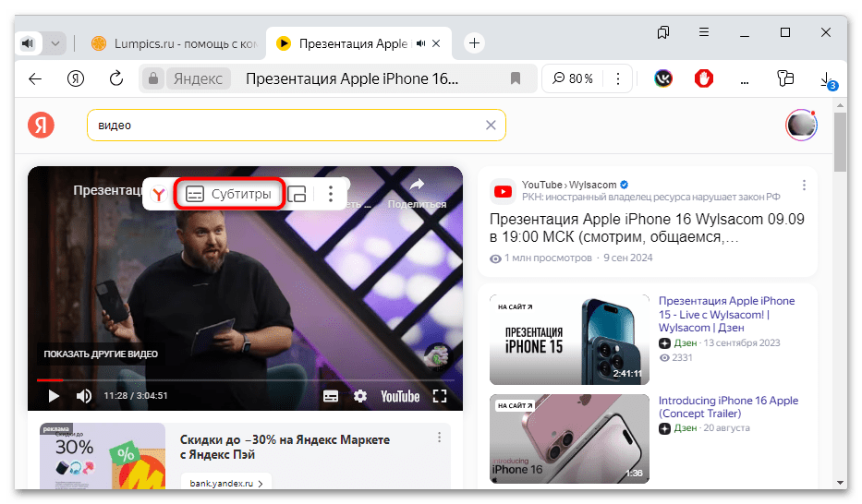Screen dimensions: 862x504
Task: Open video overlay more options
Action: point(331,194)
